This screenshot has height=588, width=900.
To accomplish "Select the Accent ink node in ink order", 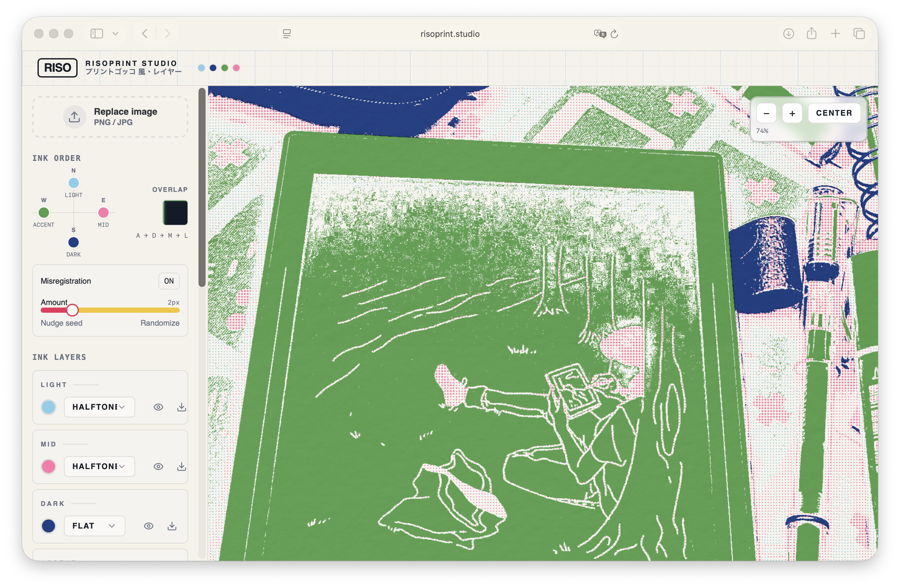I will 44,213.
